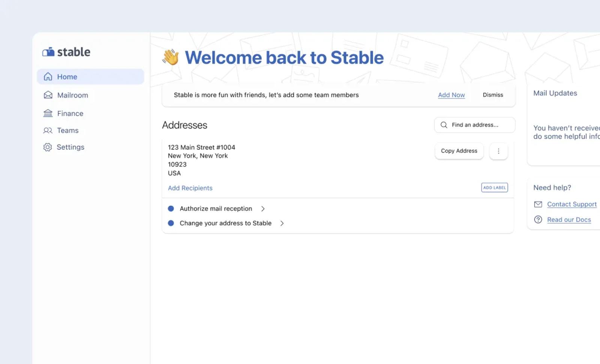This screenshot has width=600, height=364.
Task: Click the waving hand emoji
Action: (171, 57)
